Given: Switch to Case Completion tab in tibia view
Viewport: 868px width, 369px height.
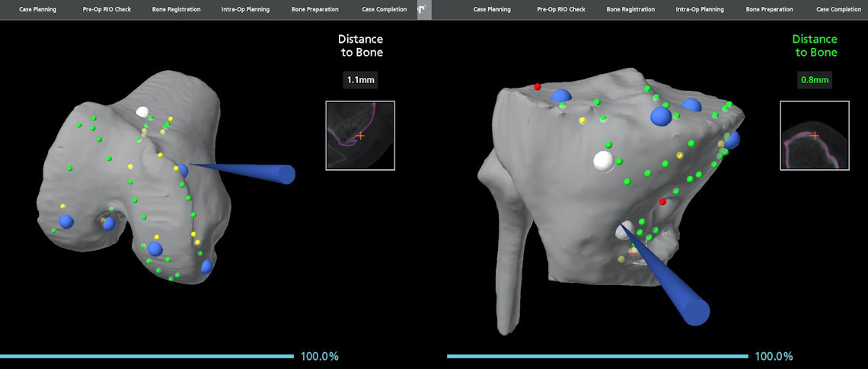Looking at the screenshot, I should point(838,10).
